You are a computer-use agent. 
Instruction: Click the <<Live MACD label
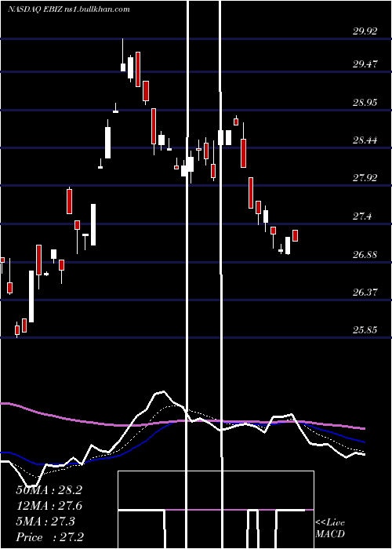click(330, 529)
